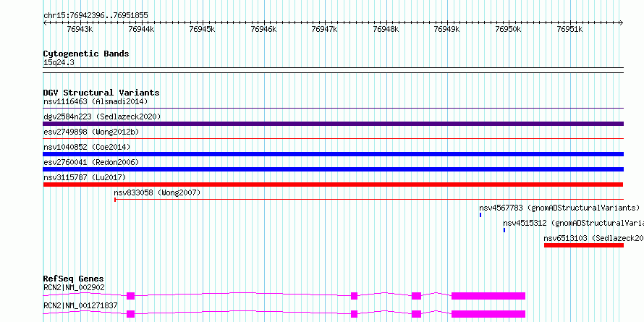This screenshot has height=322, width=644.
Task: Open variant dgv2584n223 (Sedlazeck2020) label
Action: click(x=102, y=116)
